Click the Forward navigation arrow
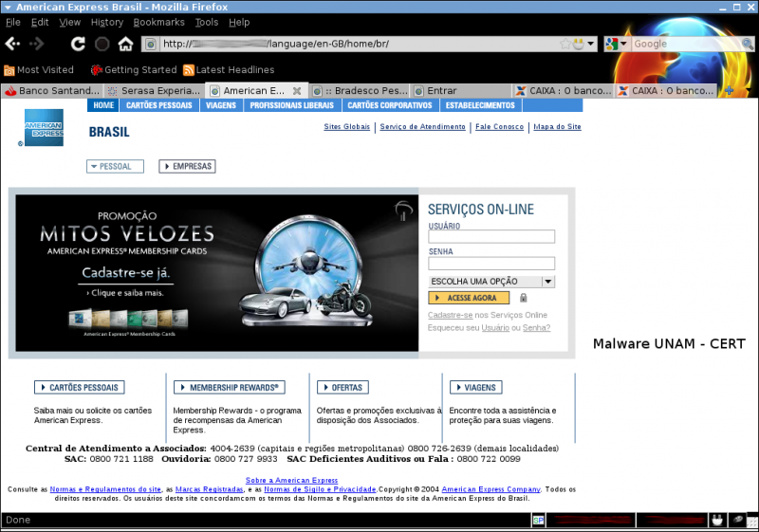This screenshot has height=532, width=759. [37, 44]
